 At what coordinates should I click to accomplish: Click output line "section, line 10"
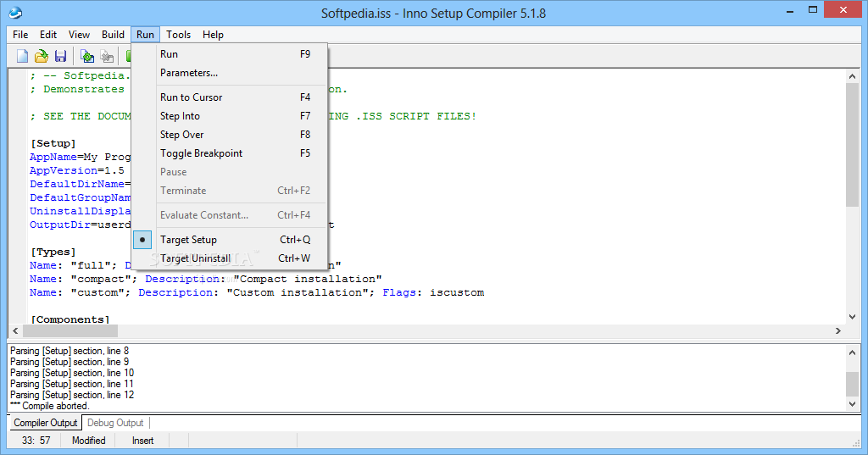[x=72, y=373]
